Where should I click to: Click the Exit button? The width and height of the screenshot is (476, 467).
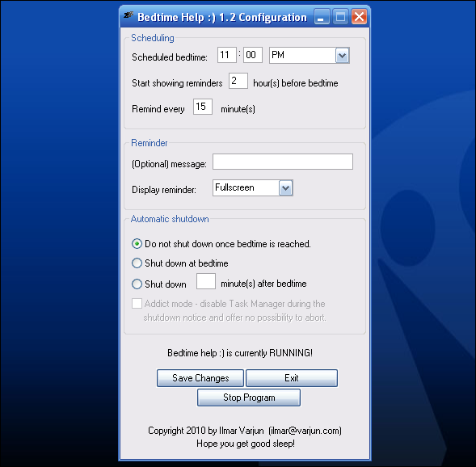tap(292, 378)
